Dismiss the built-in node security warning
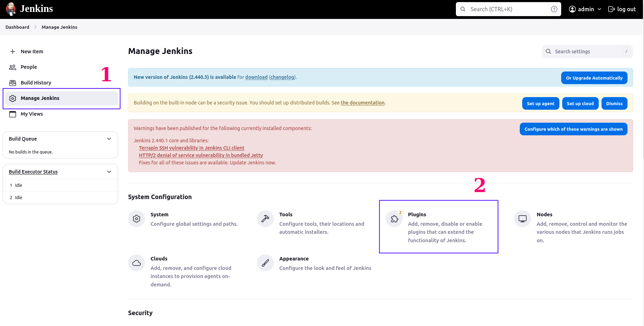This screenshot has width=644, height=326. tap(614, 103)
